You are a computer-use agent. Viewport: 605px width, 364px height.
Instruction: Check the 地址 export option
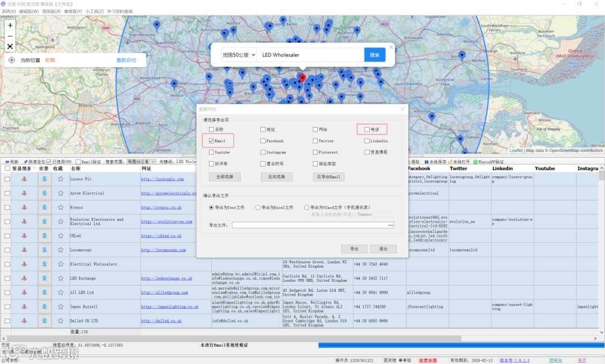263,129
